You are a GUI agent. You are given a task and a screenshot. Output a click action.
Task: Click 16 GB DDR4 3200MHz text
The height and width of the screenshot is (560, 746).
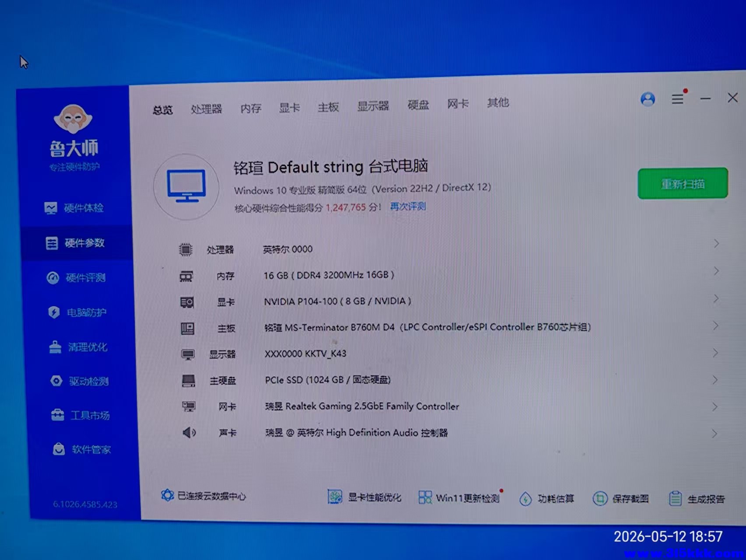click(329, 275)
